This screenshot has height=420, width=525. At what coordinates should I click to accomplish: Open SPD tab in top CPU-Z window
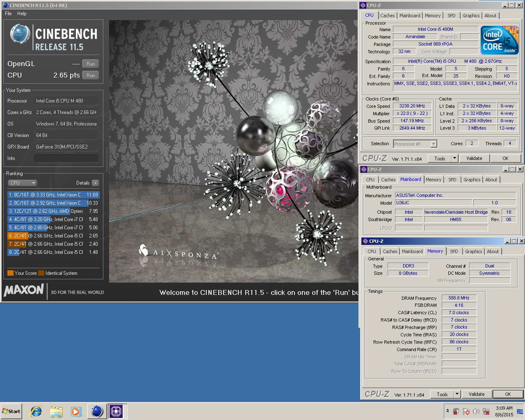pyautogui.click(x=451, y=16)
